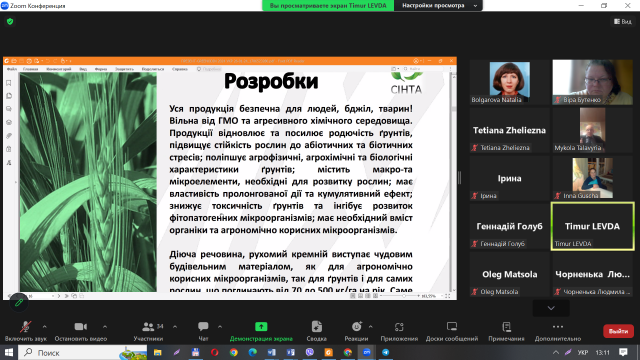Click PDF document vertical scrollbar
The image size is (640, 360).
coord(453,182)
